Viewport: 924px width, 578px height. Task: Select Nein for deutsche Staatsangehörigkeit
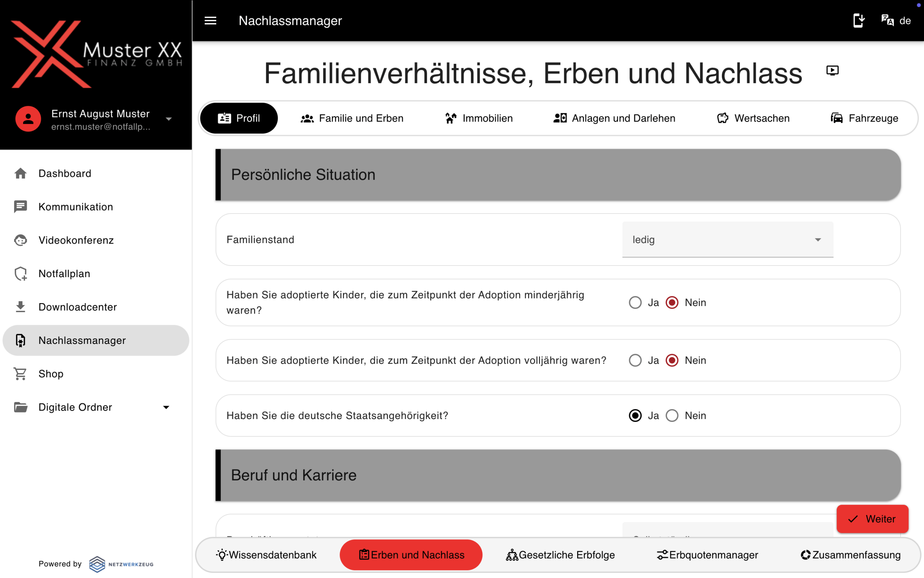[672, 415]
